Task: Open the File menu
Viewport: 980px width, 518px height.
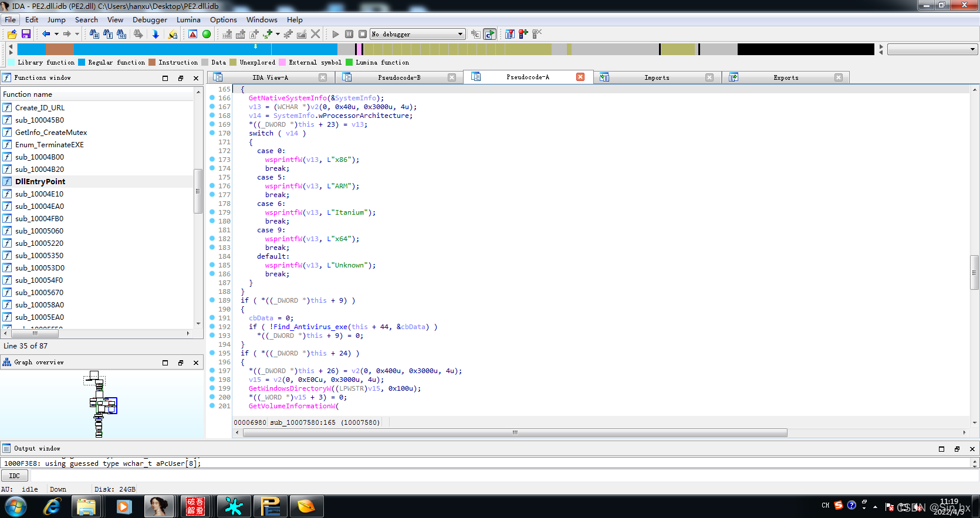Action: [x=11, y=19]
